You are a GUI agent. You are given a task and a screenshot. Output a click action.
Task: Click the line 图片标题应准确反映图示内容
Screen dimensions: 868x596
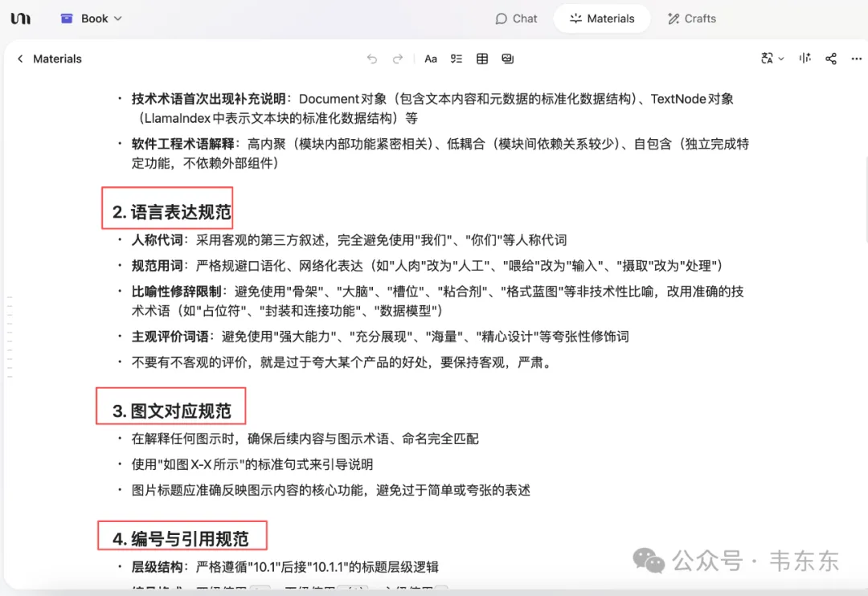331,490
